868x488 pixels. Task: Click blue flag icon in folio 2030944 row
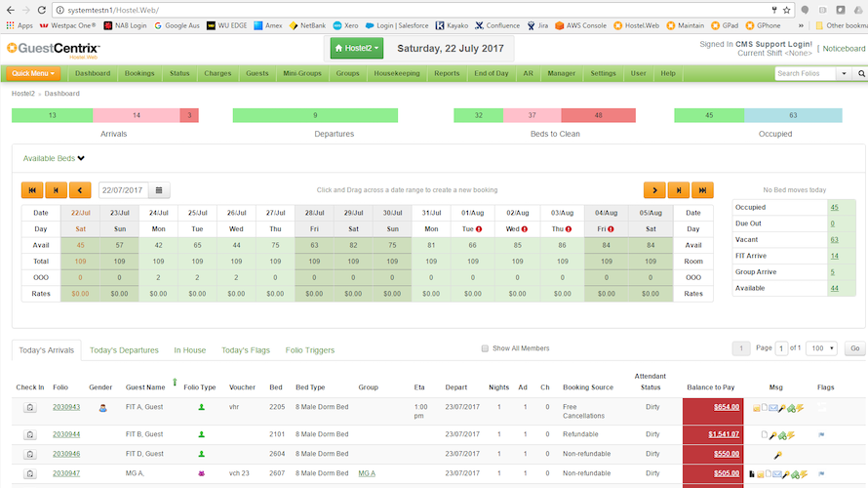pyautogui.click(x=821, y=435)
